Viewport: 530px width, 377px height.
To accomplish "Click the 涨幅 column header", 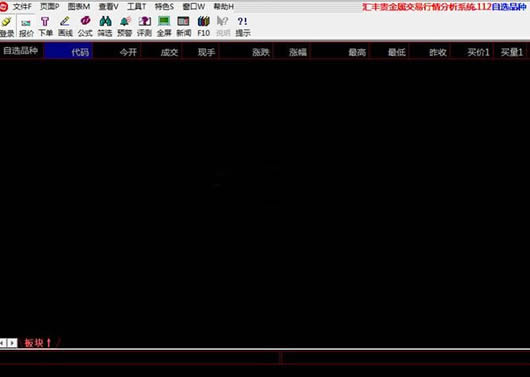I will coord(298,52).
